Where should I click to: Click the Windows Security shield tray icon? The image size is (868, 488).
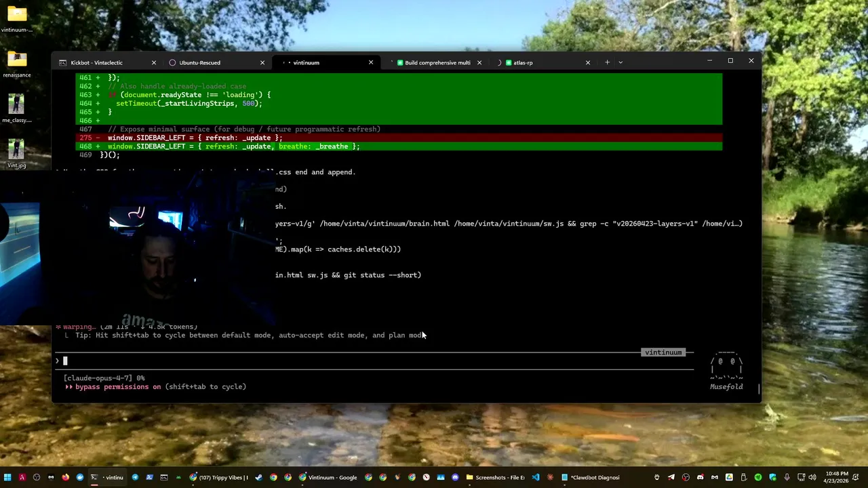click(772, 477)
